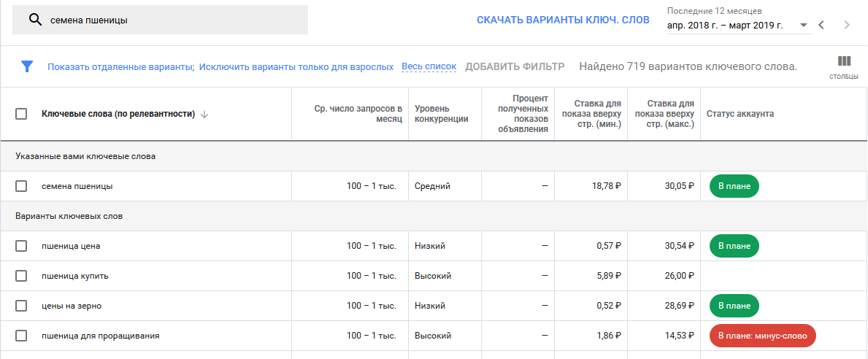Screen dimensions: 868x359
Task: Click the blue filter funnel icon
Action: (27, 66)
